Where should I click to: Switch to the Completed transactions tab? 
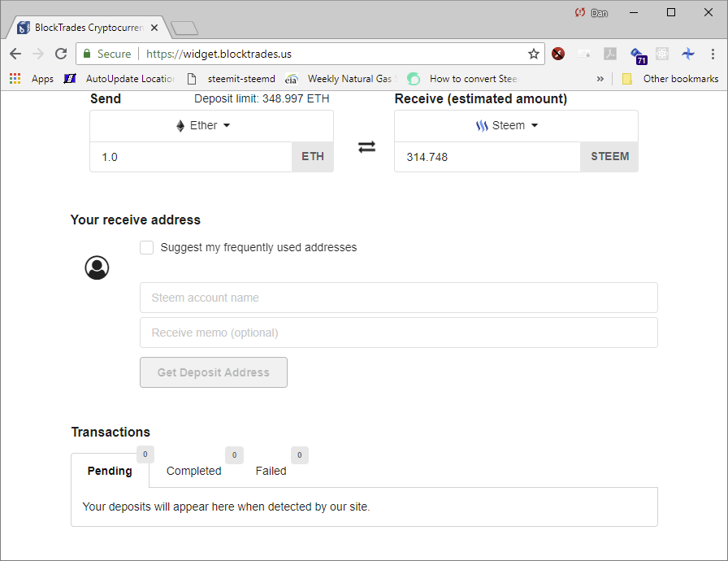pyautogui.click(x=194, y=471)
